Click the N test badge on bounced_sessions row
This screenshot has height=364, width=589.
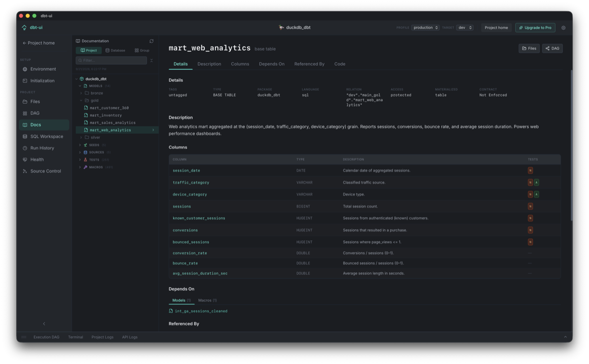click(x=530, y=242)
